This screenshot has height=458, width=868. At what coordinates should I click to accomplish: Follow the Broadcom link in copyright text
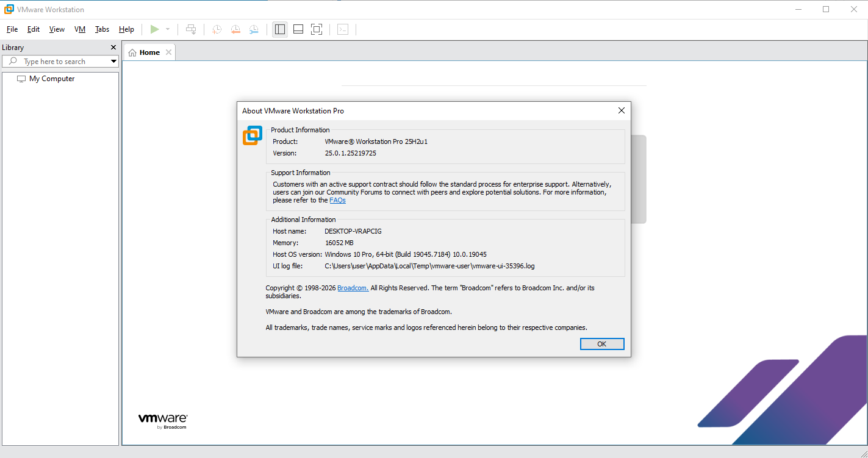353,288
